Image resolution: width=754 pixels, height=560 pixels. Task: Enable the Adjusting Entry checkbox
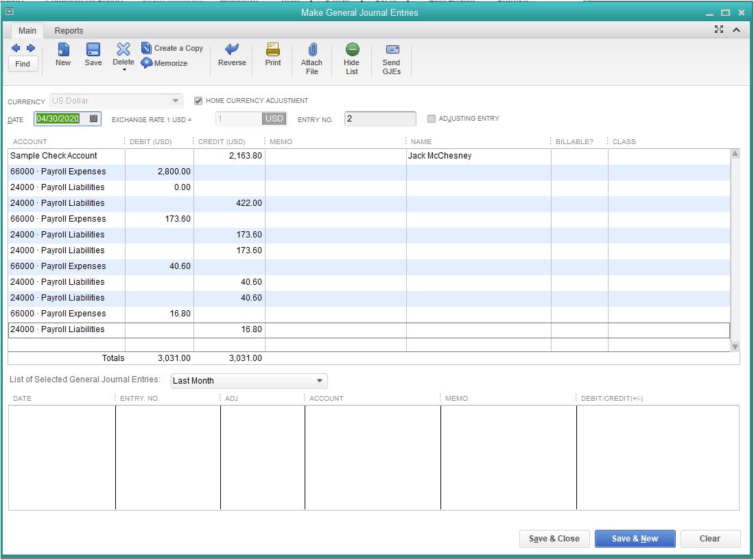point(432,119)
